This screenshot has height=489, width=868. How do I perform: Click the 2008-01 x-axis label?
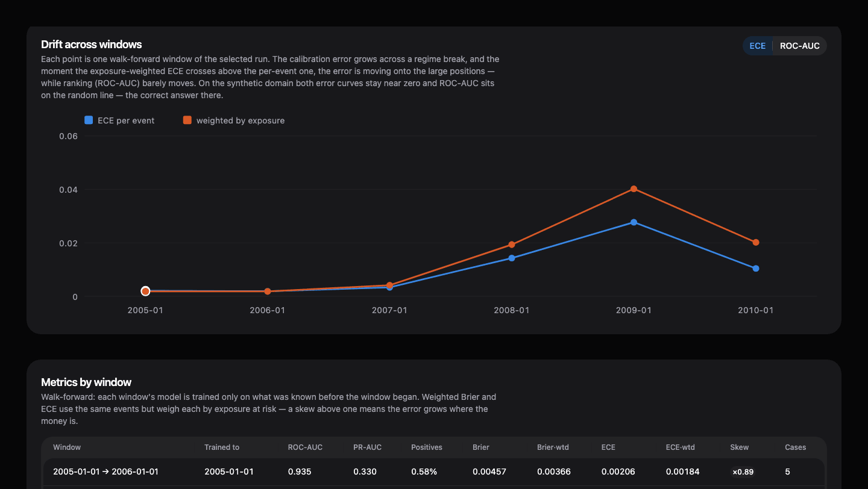click(x=512, y=310)
